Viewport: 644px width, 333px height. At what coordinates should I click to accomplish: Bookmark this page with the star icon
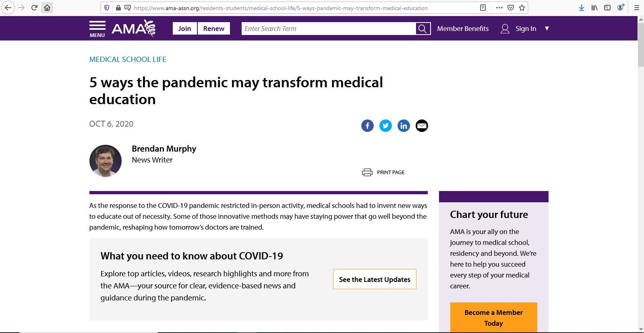click(x=522, y=8)
